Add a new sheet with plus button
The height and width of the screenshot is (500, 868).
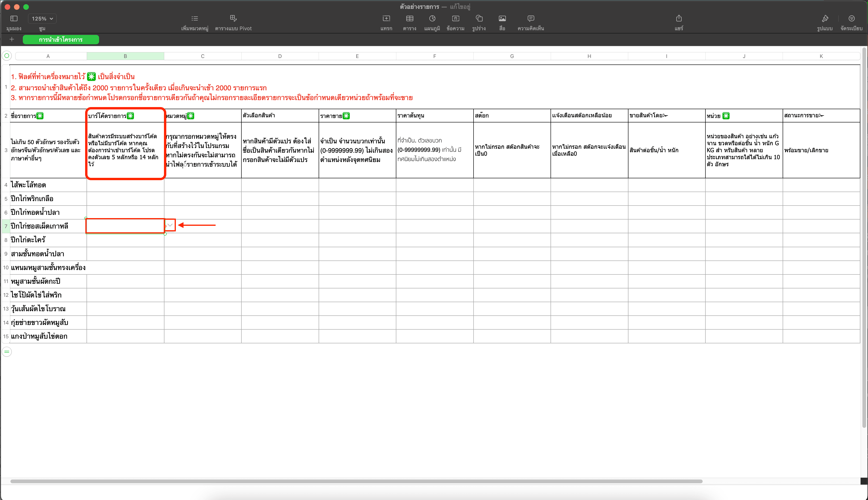pos(12,40)
